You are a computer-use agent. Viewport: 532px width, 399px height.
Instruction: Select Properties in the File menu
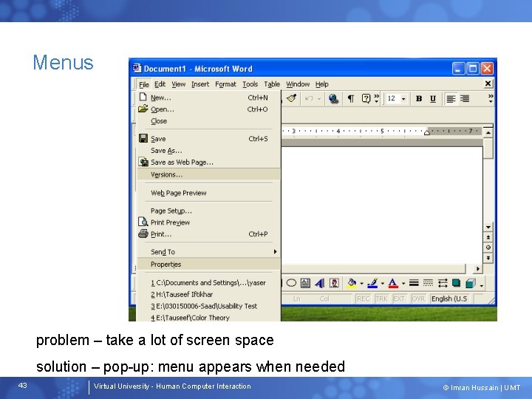coord(208,265)
